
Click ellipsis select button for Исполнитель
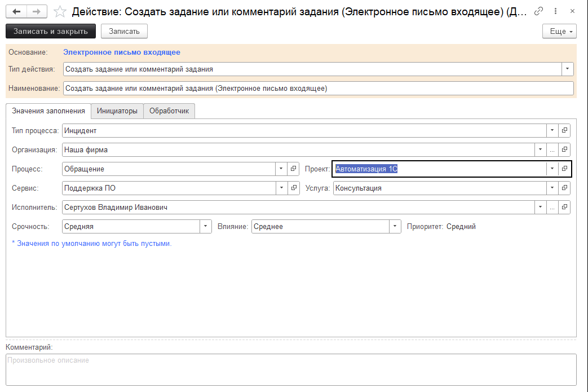click(x=552, y=208)
